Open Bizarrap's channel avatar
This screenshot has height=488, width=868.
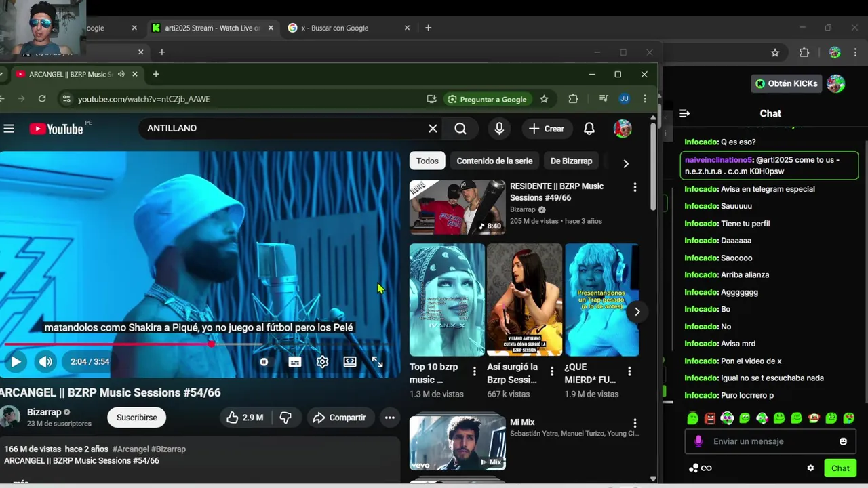click(x=9, y=417)
